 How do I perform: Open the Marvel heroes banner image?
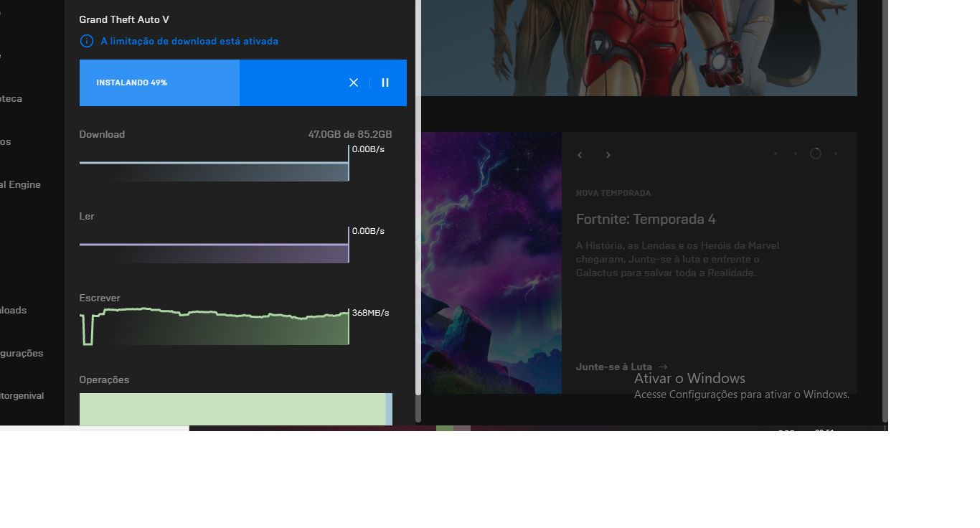639,47
